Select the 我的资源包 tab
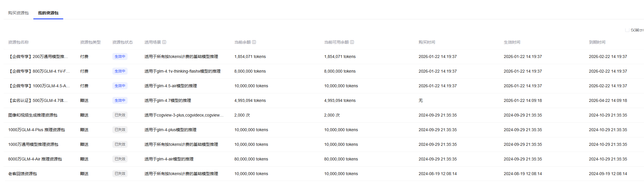 [48, 13]
